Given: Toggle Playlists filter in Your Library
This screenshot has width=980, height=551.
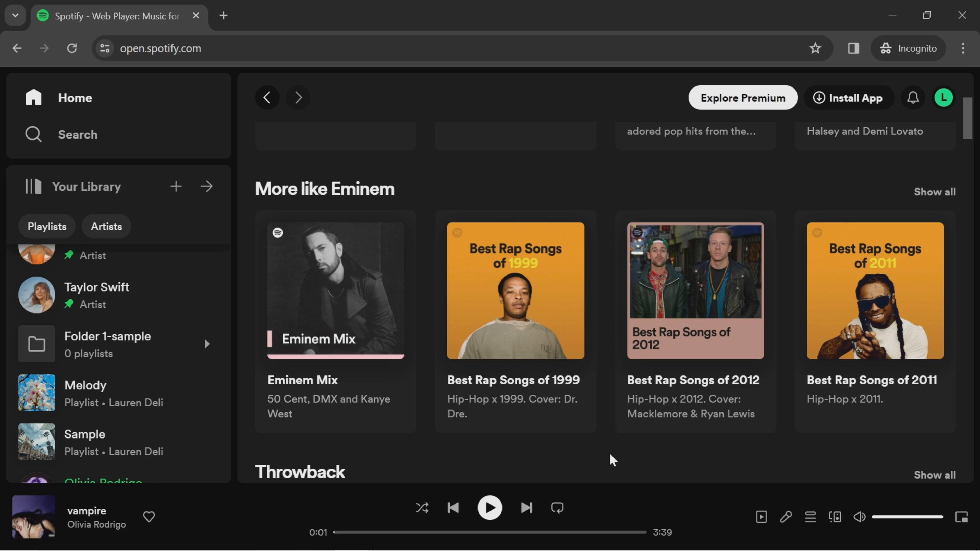Looking at the screenshot, I should (x=47, y=226).
